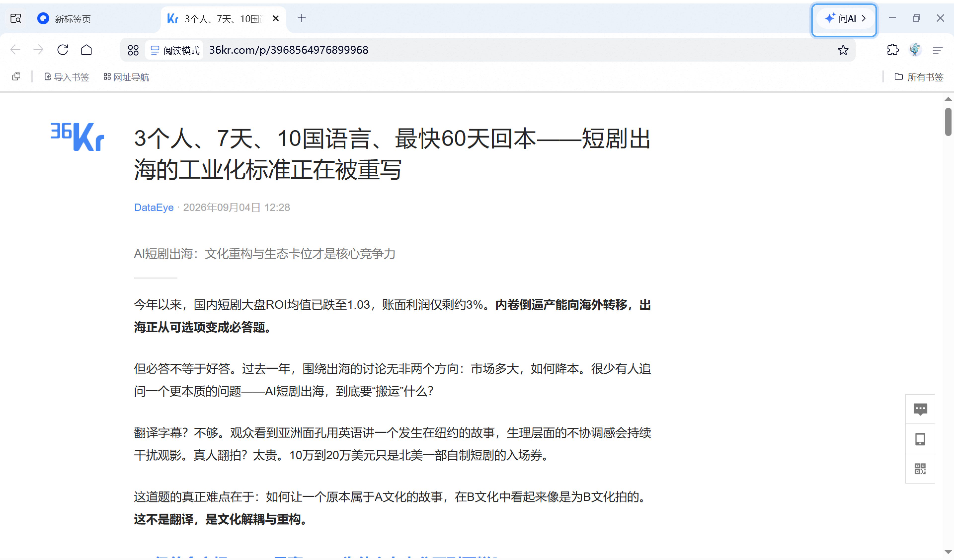Select the 36Kr article tab

tap(223, 19)
